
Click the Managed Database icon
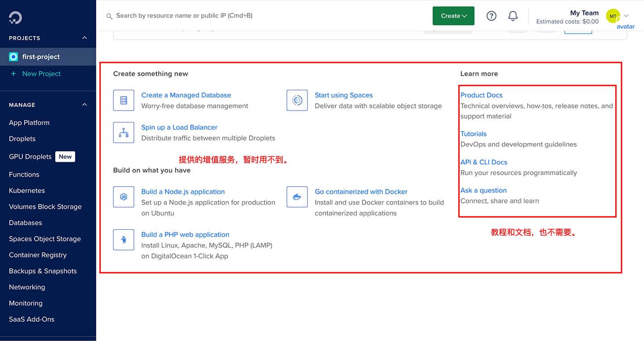[x=123, y=100]
